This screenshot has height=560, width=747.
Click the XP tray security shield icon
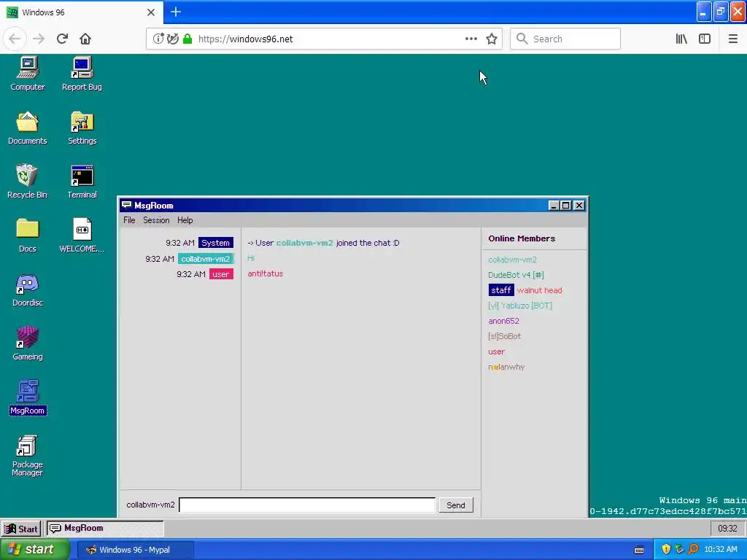666,550
